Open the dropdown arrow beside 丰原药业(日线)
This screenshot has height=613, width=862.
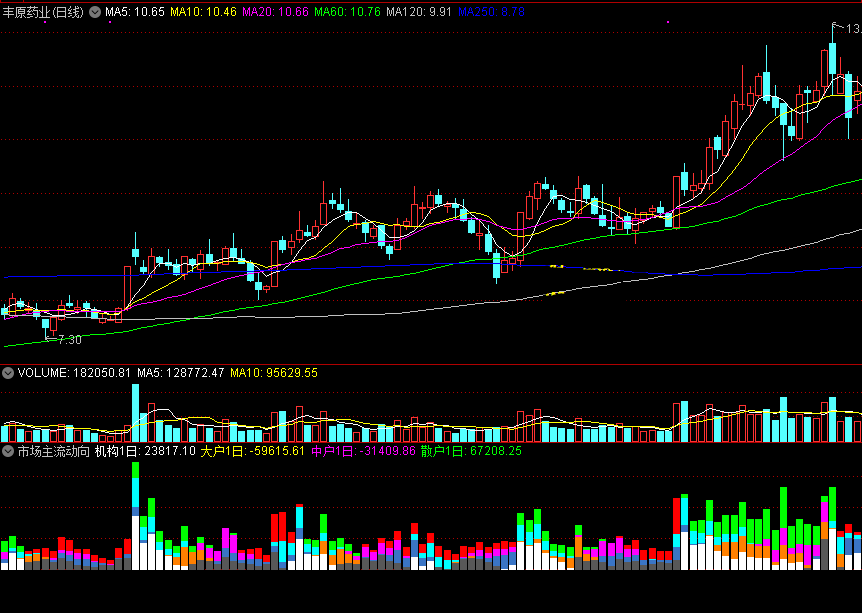95,12
